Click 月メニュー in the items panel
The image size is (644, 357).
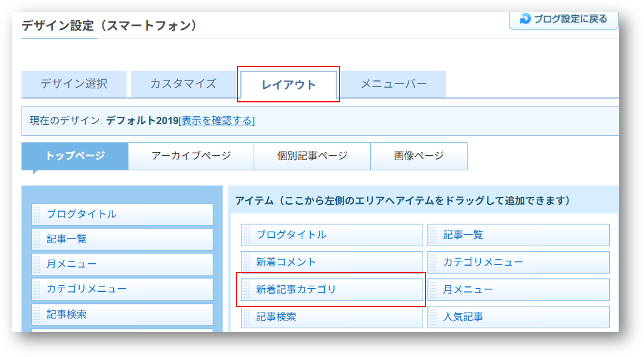coord(519,290)
